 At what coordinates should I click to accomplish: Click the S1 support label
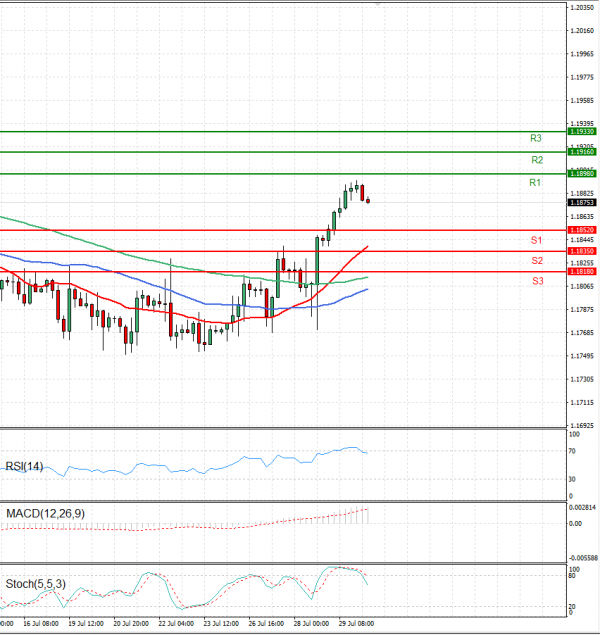536,240
